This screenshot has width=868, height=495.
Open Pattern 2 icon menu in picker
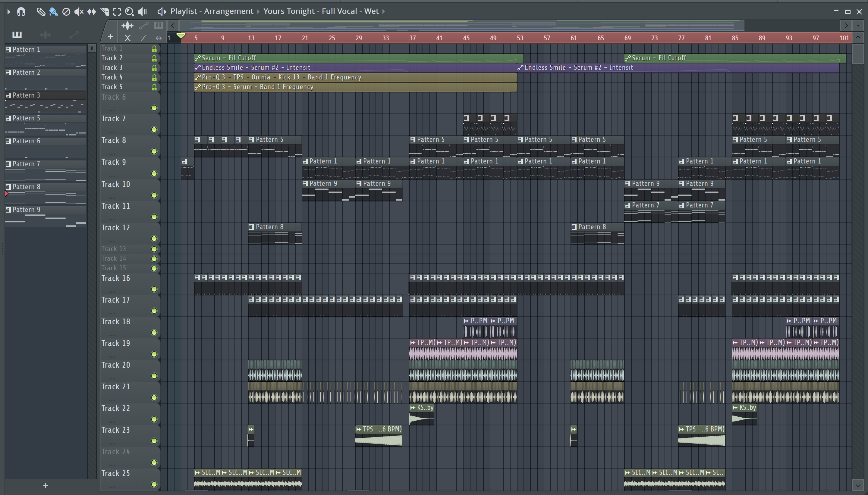click(x=8, y=73)
